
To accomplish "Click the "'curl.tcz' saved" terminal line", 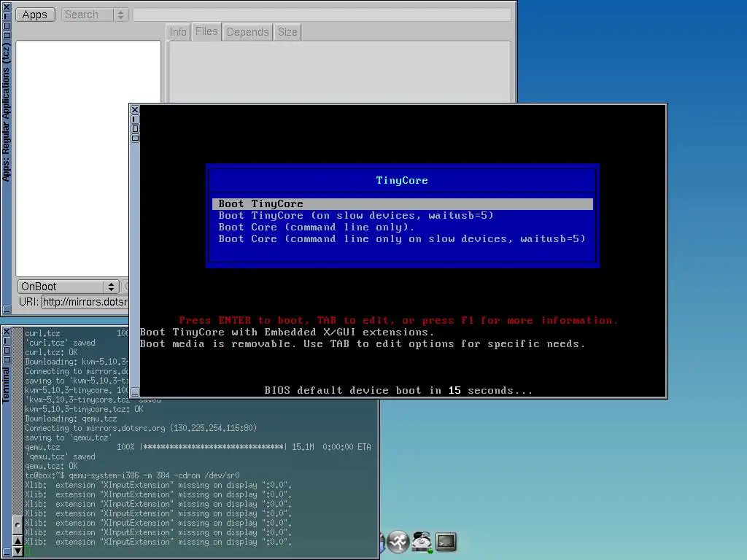I will tap(60, 343).
